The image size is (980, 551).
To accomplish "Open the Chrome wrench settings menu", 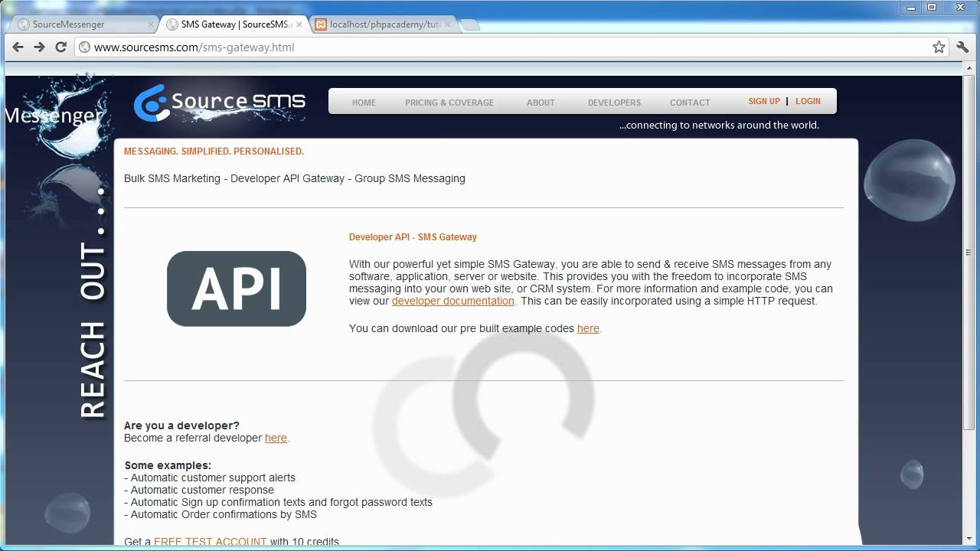I will (x=963, y=47).
